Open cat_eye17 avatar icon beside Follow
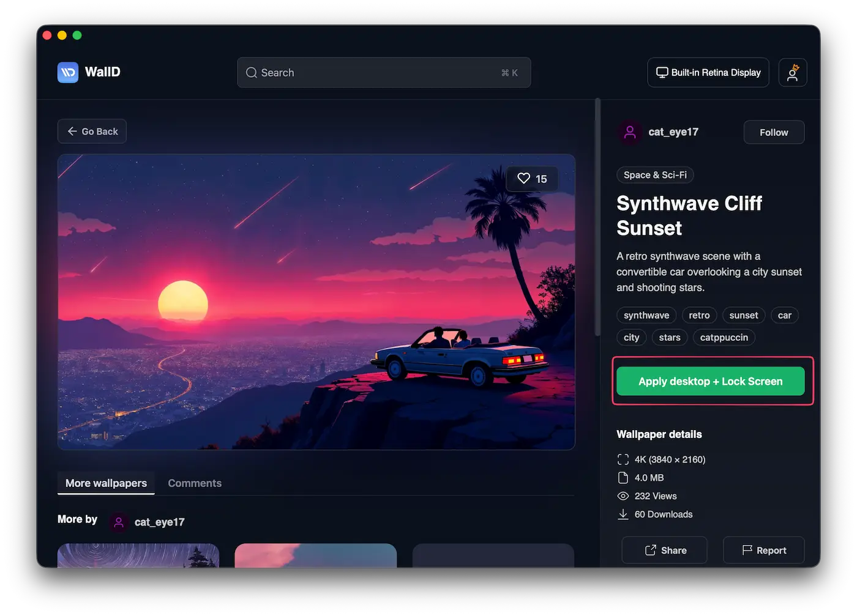This screenshot has width=857, height=616. click(629, 132)
